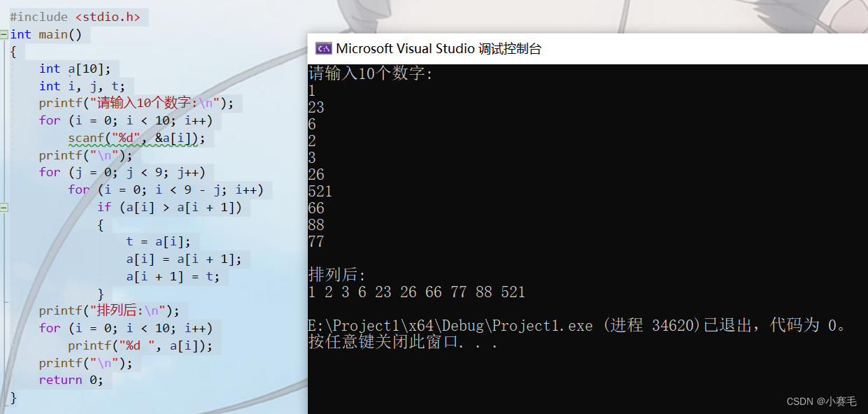Click the printf("%d ", a[i]) line
Viewport: 868px width, 414px height.
pyautogui.click(x=140, y=345)
